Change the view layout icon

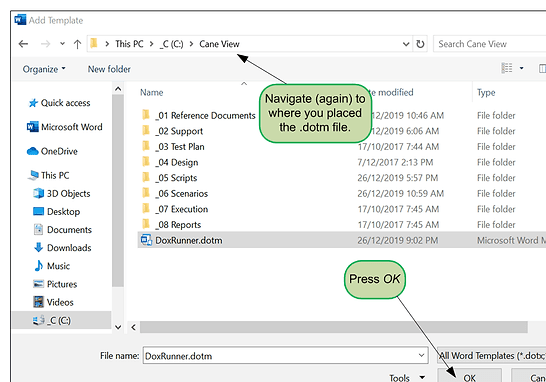point(507,68)
